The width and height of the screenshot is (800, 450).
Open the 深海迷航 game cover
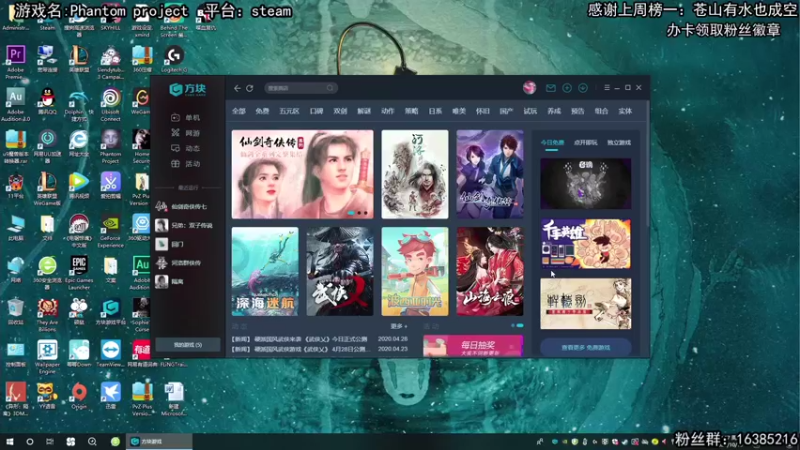(x=265, y=271)
